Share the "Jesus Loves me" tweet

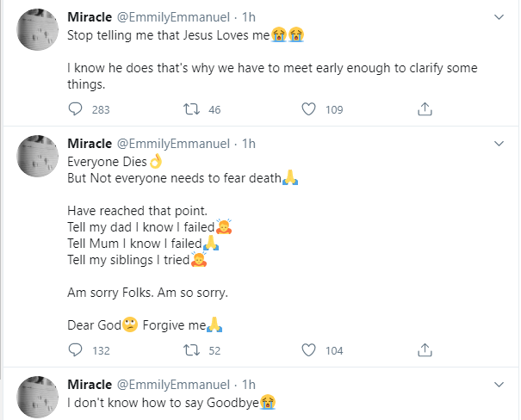pos(425,109)
